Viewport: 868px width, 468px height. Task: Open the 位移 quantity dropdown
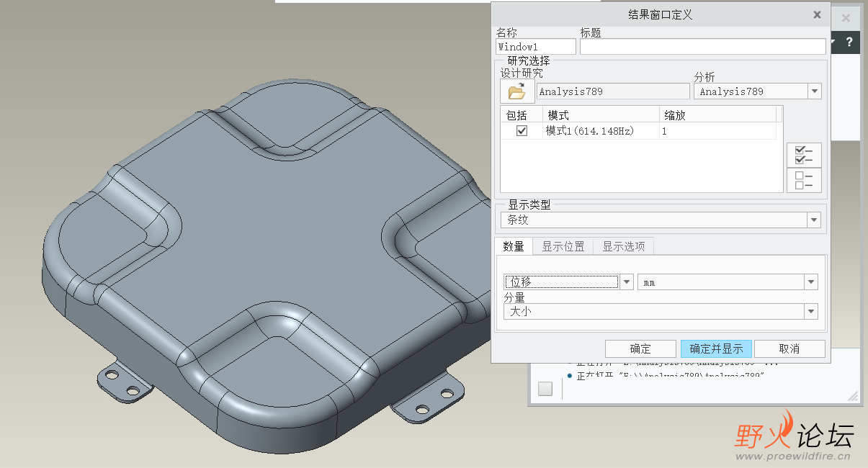[627, 282]
